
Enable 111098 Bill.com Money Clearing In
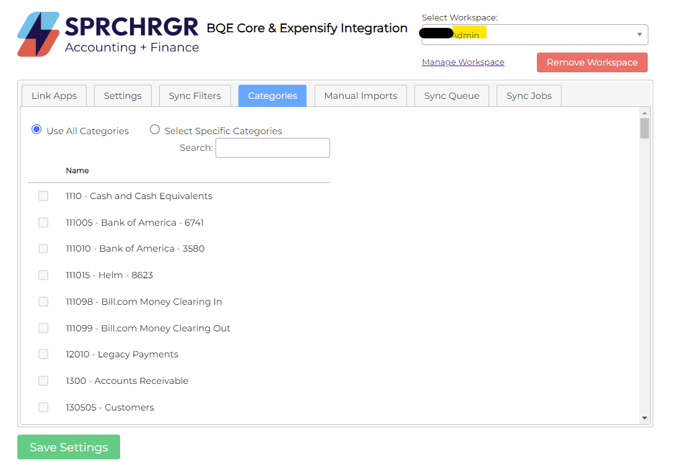pos(43,302)
